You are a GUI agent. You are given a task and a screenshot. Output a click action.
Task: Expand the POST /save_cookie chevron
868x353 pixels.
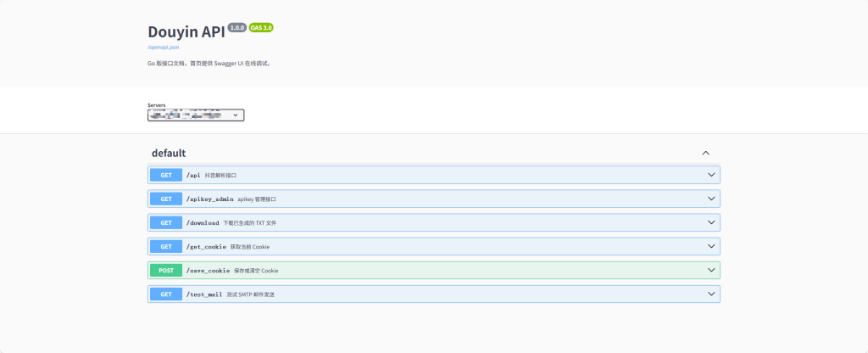coord(711,270)
